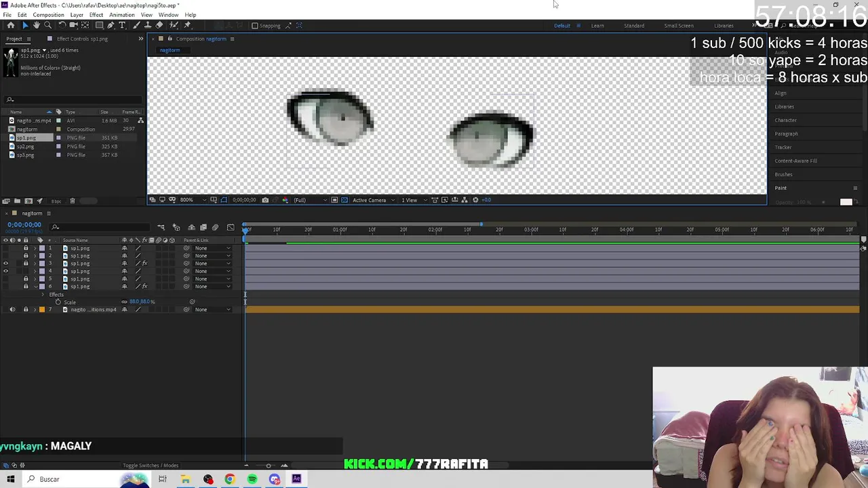Open parent dropdown for layer 1
Viewport: 868px width, 488px height.
(213, 248)
